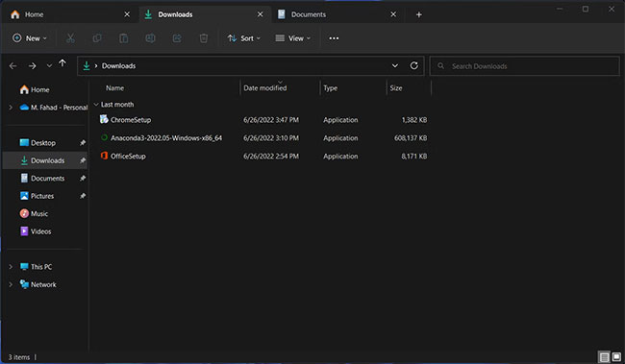
Task: Sort by Date modified column header
Action: [x=265, y=88]
